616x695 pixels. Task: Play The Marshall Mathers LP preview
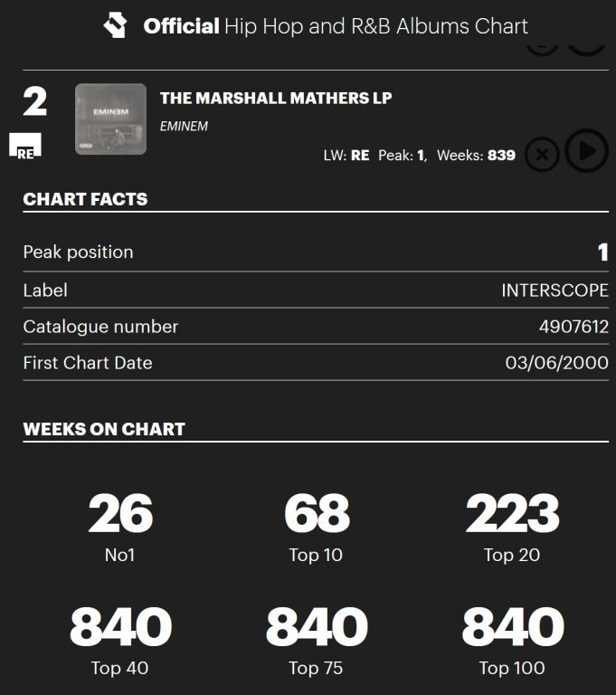[586, 151]
